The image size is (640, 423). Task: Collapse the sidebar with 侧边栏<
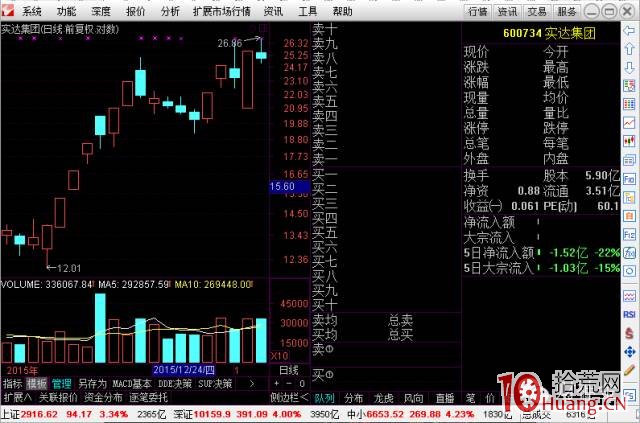pos(290,397)
